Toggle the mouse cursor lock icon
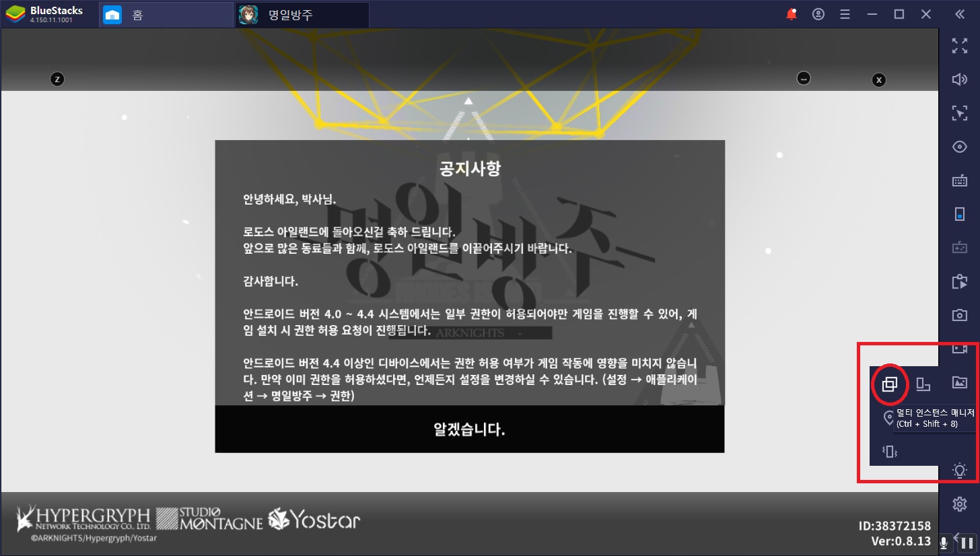The image size is (980, 556). 959,113
